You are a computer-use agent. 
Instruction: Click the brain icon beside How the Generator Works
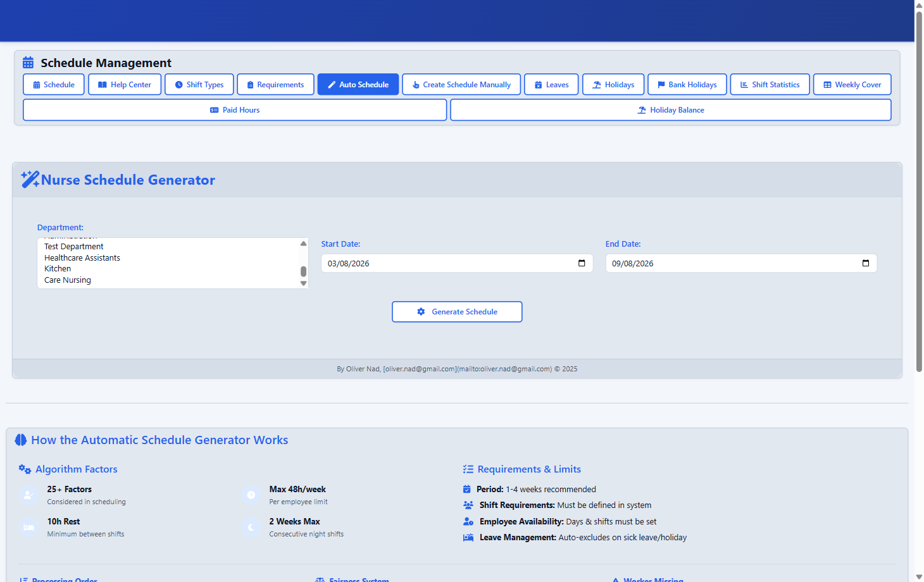tap(21, 440)
